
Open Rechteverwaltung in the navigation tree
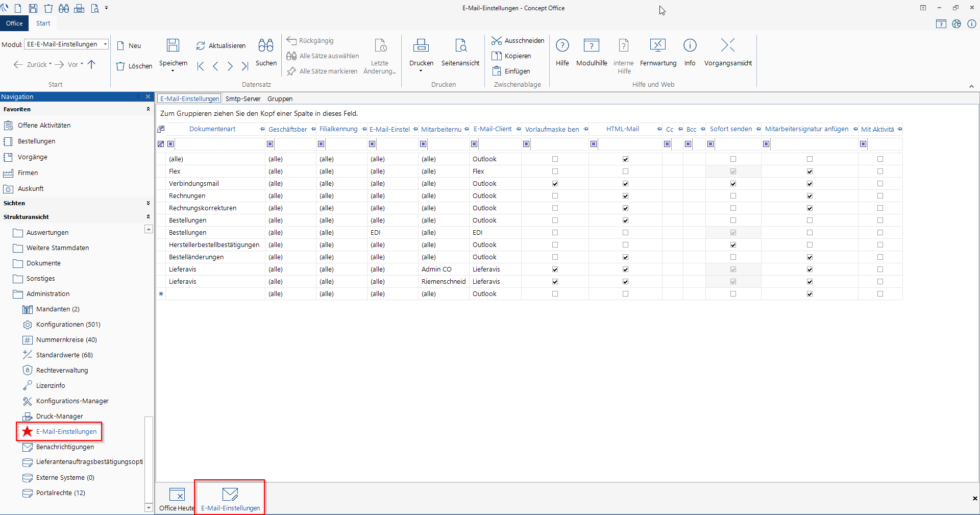(62, 371)
